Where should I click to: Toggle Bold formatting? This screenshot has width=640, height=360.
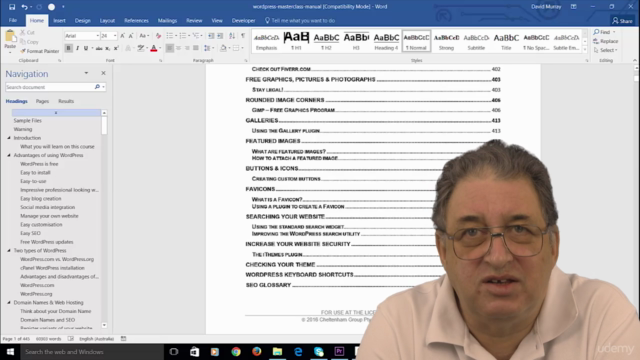(x=68, y=48)
